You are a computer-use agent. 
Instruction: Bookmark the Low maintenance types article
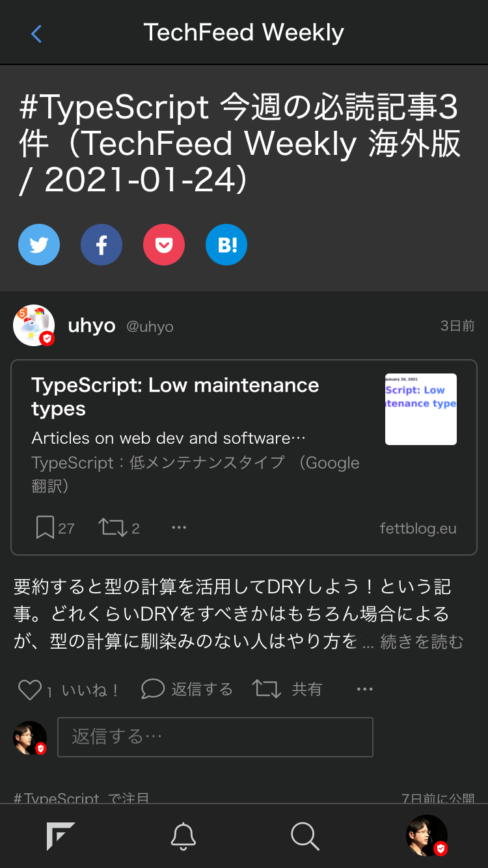tap(45, 528)
